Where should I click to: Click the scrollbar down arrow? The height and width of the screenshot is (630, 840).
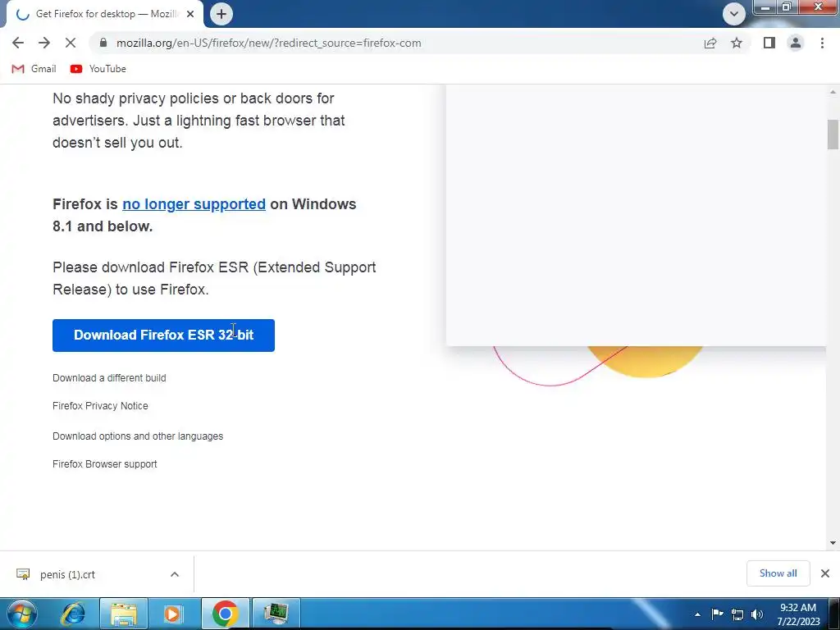(x=833, y=543)
